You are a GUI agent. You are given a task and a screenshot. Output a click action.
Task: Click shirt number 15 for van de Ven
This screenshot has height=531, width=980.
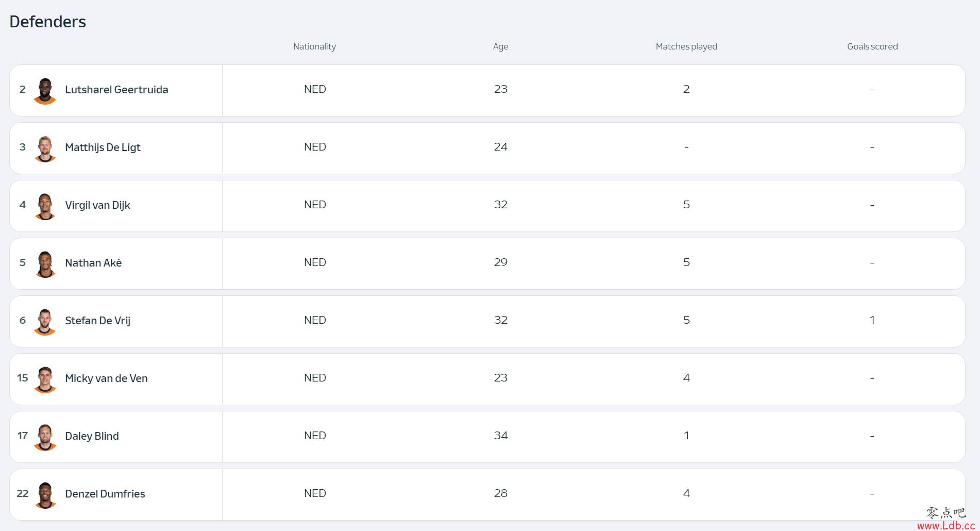click(23, 378)
